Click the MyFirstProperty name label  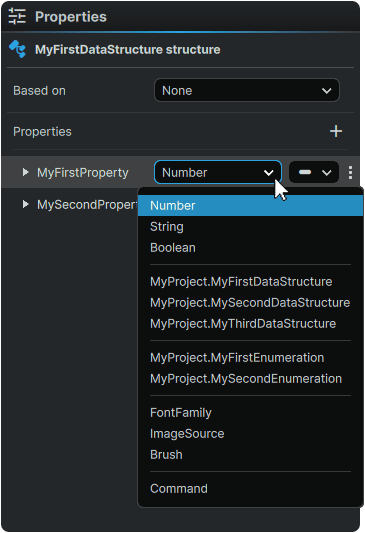click(83, 173)
